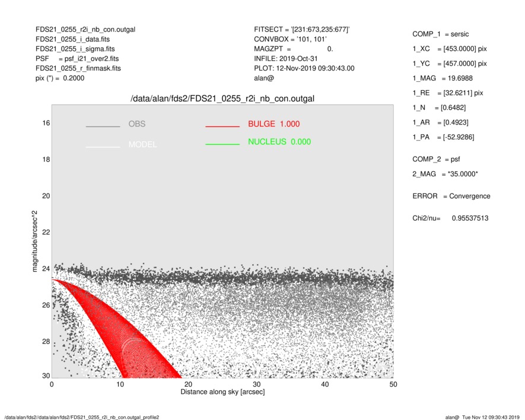525x420 pixels.
Task: Click the 1_PA = [-52.9286] line
Action: pos(443,137)
